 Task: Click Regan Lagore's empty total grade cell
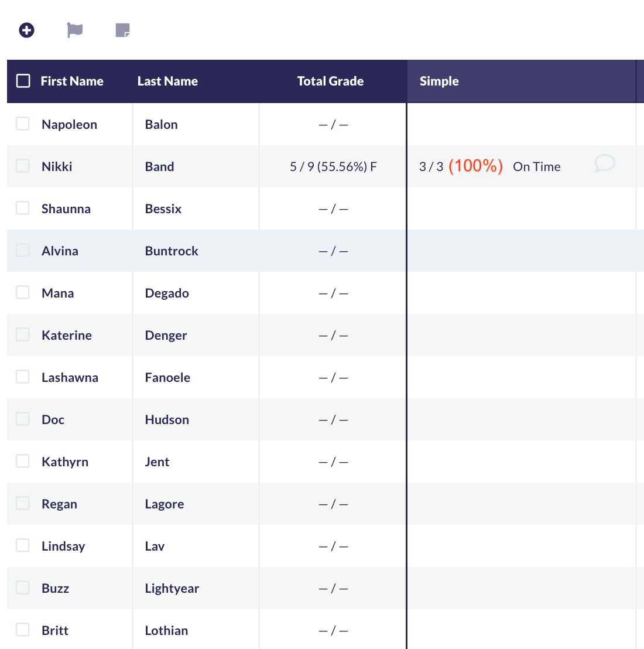coord(333,504)
